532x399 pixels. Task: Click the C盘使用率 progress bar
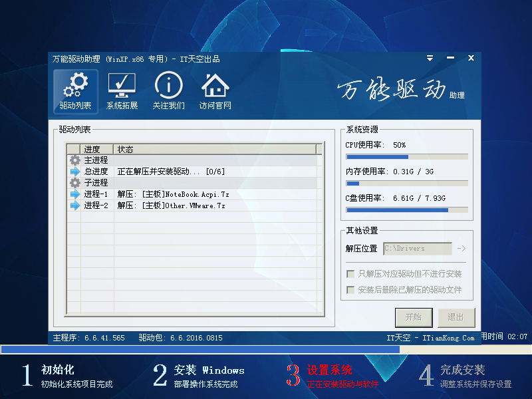[x=407, y=210]
